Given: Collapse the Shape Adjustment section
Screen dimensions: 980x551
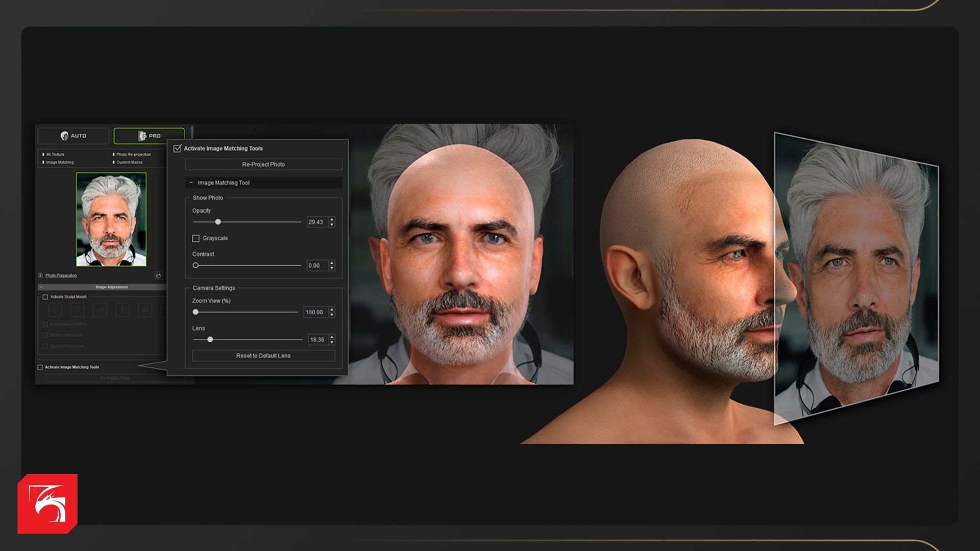Looking at the screenshot, I should point(41,287).
